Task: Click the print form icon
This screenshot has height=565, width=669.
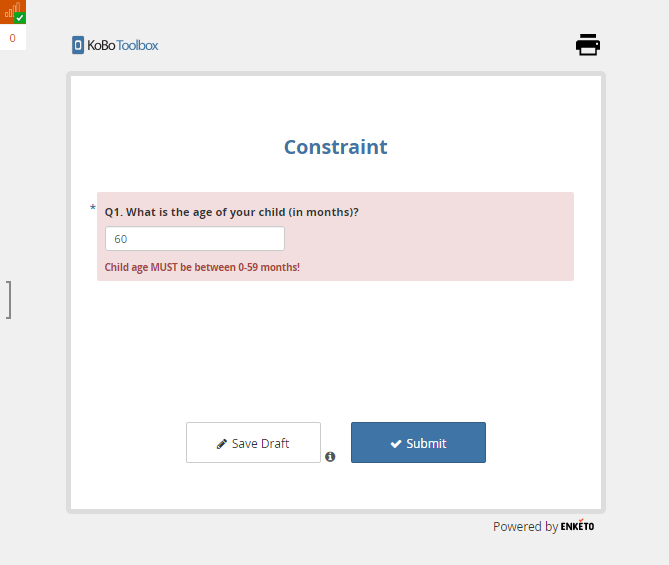Action: [587, 45]
